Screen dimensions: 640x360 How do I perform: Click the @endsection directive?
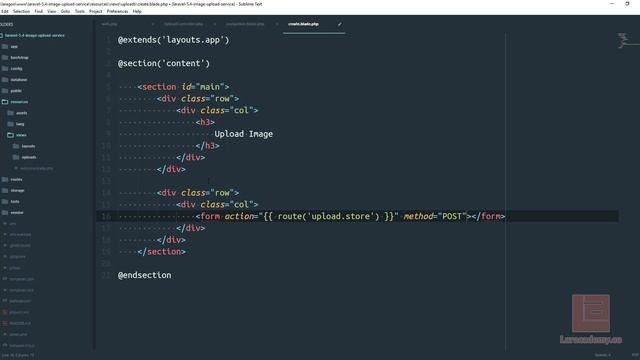click(x=144, y=275)
